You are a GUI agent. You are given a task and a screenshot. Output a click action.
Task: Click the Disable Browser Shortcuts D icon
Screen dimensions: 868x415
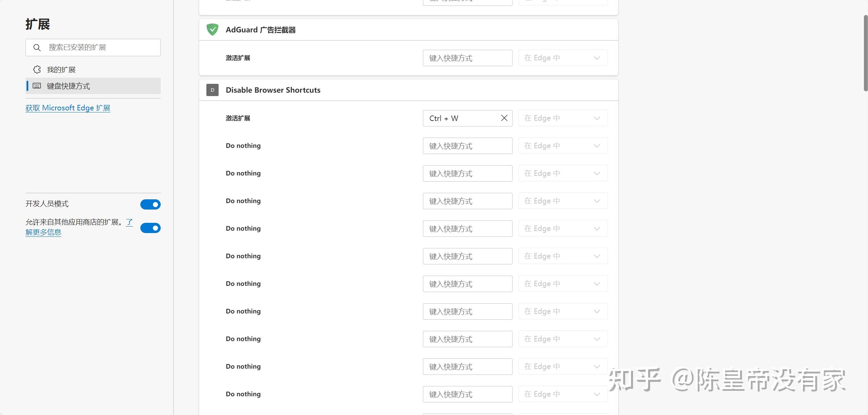pos(212,90)
